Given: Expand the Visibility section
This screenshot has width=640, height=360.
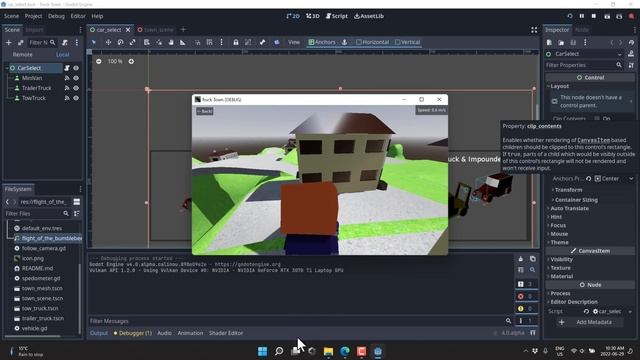Looking at the screenshot, I should 561,260.
